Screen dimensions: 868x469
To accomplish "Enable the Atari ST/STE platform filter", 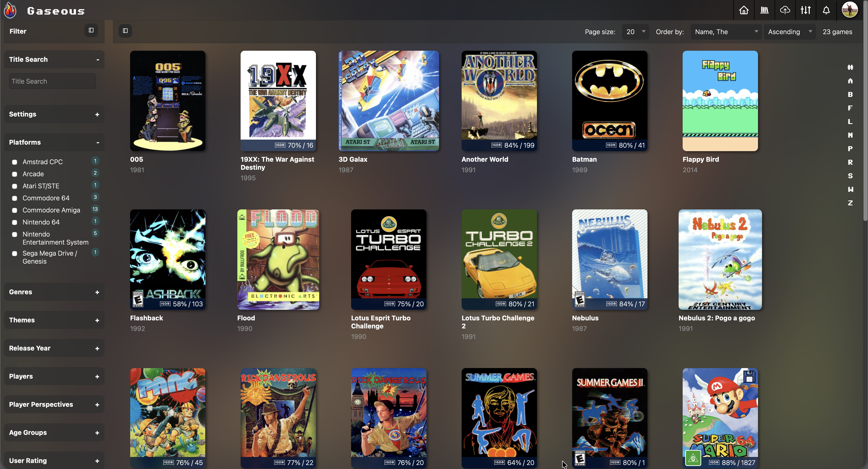I will 15,187.
